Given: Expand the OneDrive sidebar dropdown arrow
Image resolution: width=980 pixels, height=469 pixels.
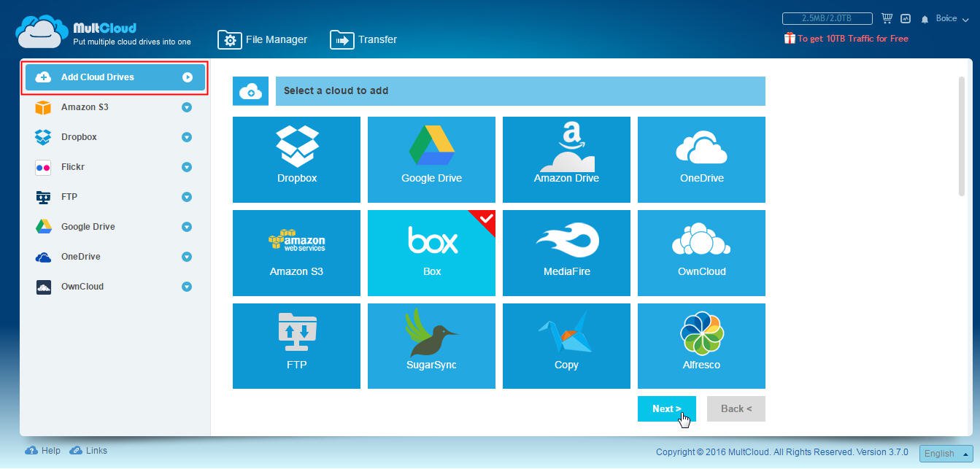Looking at the screenshot, I should tap(187, 257).
